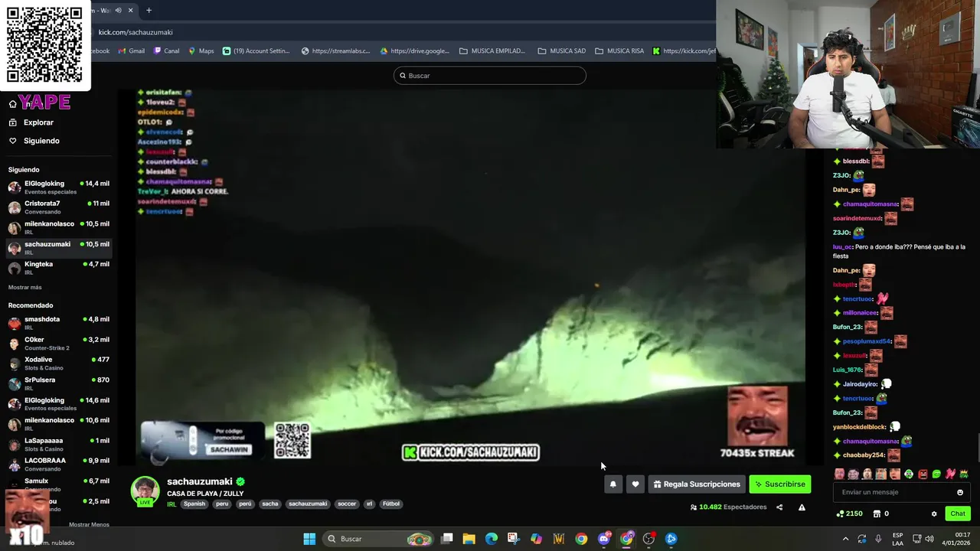Open Task View on the taskbar
The image size is (980, 551).
[447, 539]
